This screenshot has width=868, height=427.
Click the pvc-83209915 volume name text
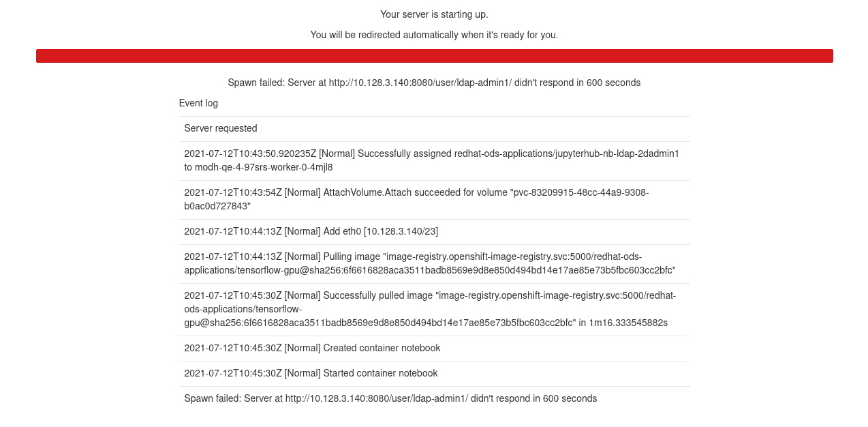click(416, 199)
